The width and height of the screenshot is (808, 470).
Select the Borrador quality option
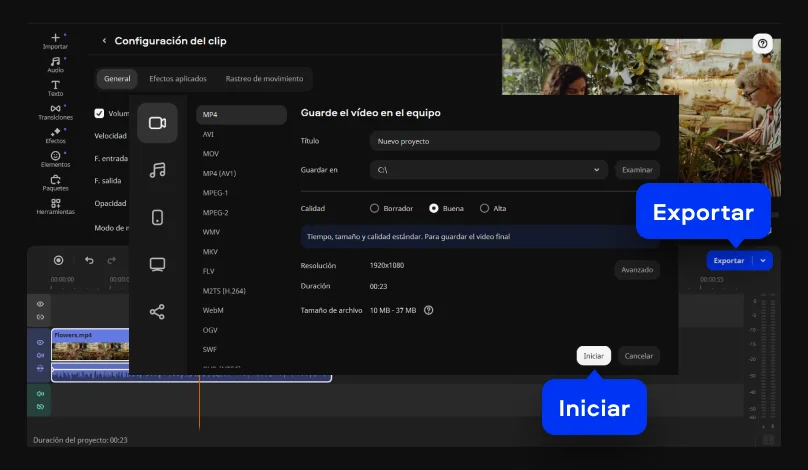pos(375,208)
